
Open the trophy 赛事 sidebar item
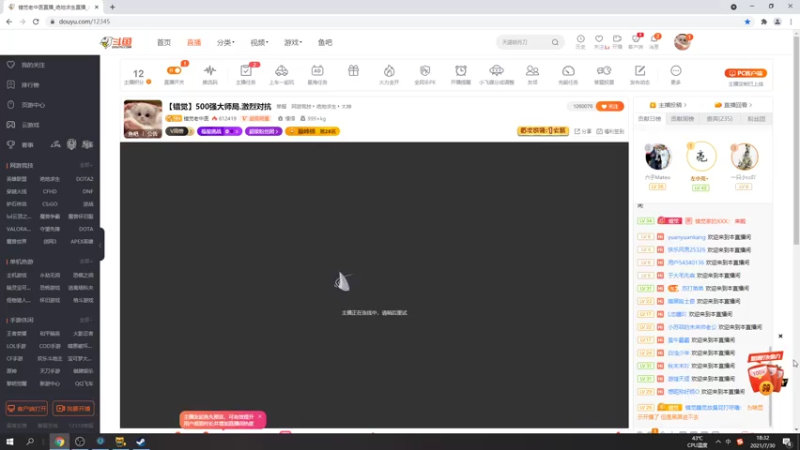(20, 145)
